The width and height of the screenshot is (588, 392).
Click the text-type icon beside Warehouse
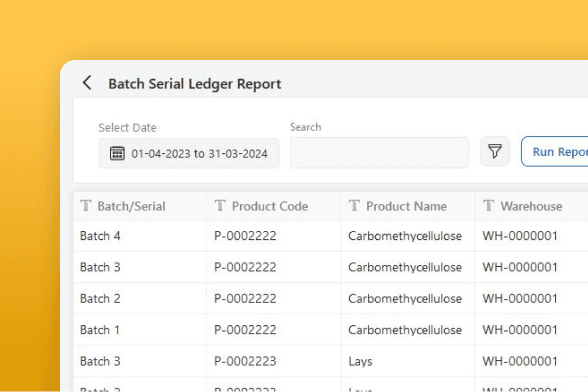click(489, 206)
